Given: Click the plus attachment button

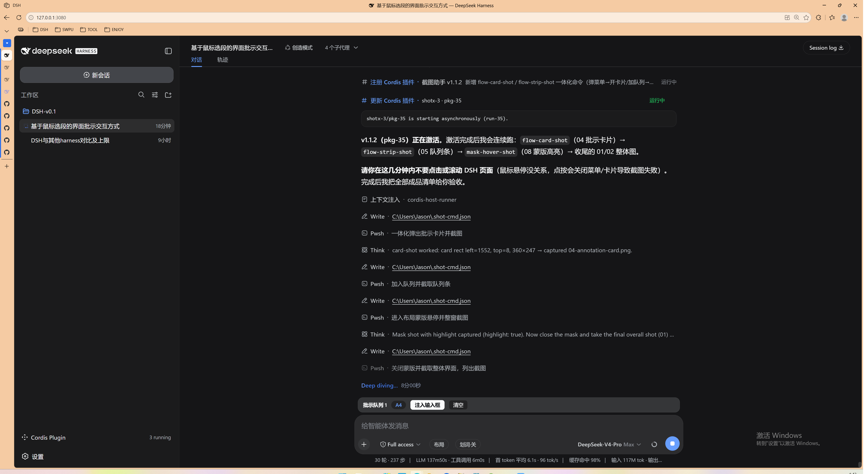Looking at the screenshot, I should pos(364,444).
